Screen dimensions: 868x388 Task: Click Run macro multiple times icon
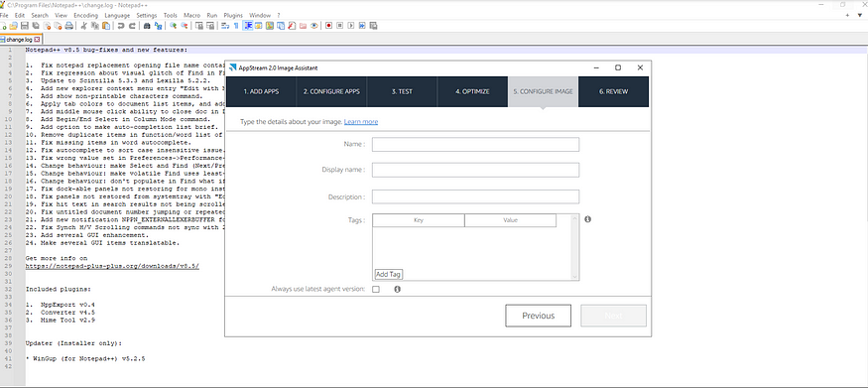click(x=362, y=26)
